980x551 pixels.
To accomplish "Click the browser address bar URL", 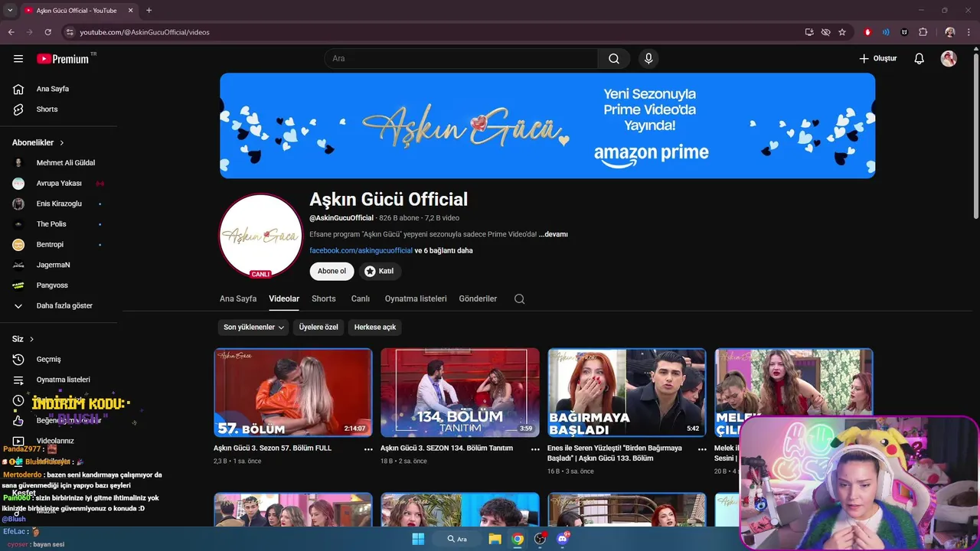I will [145, 32].
